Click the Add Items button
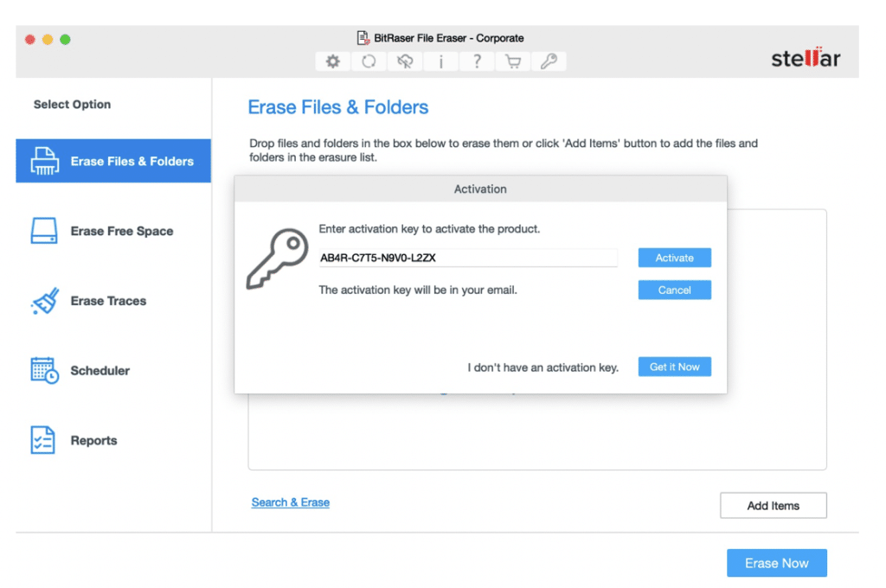 point(773,506)
